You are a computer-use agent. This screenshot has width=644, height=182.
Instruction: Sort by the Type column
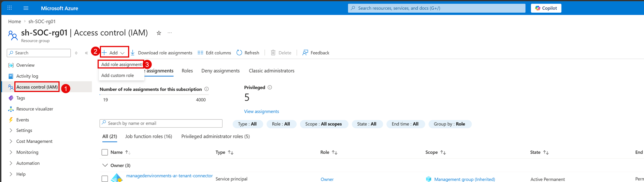[x=225, y=152]
